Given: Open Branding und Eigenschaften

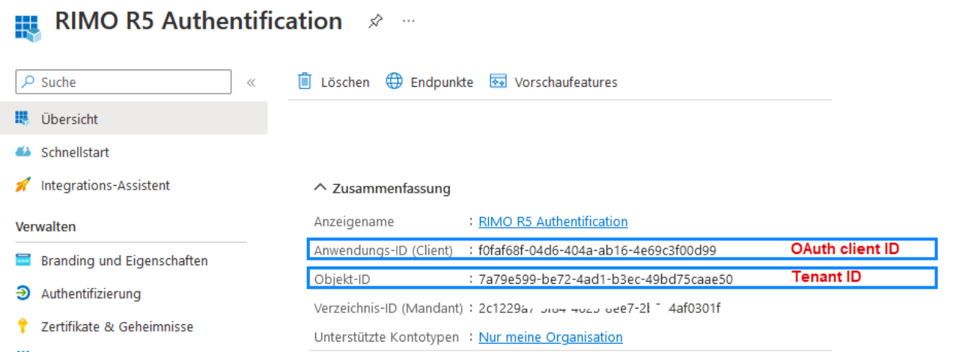Looking at the screenshot, I should click(124, 261).
